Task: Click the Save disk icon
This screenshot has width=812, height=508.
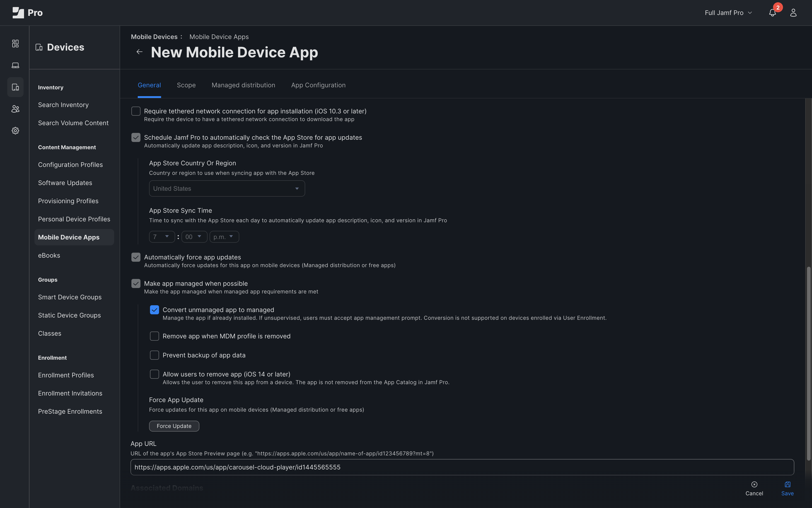Action: pos(788,484)
